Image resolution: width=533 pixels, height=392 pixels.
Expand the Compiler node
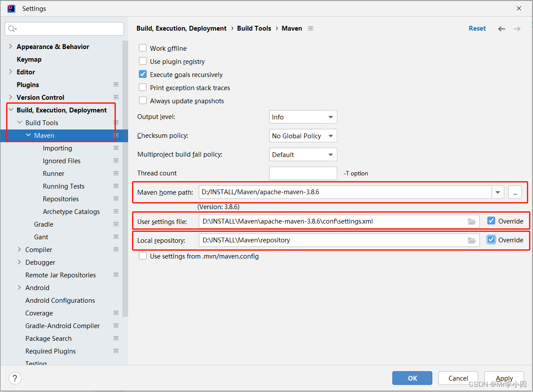pyautogui.click(x=20, y=249)
